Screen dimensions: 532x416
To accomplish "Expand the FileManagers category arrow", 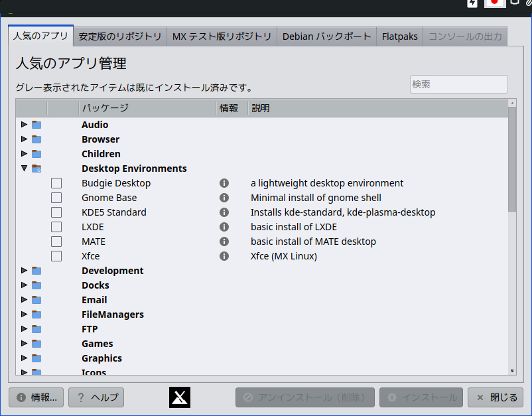I will click(24, 314).
